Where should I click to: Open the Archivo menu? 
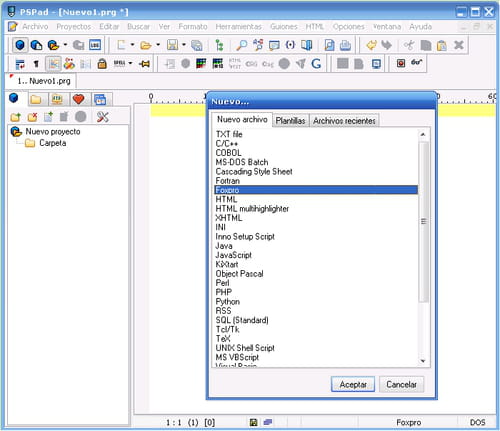click(35, 26)
